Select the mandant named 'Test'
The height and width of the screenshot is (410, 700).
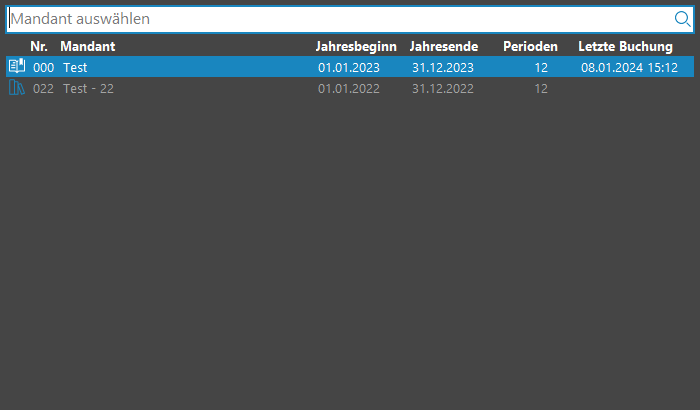coord(76,67)
